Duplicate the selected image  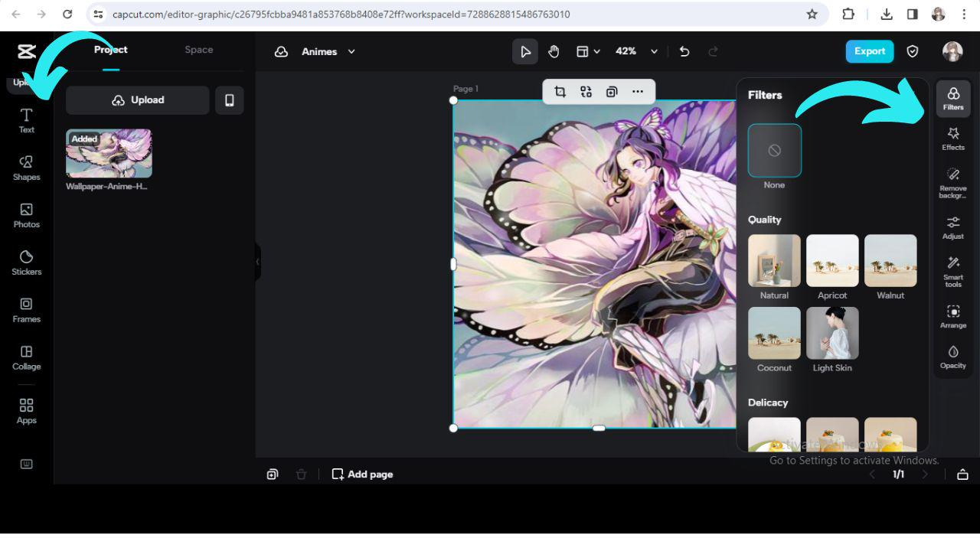pos(612,92)
